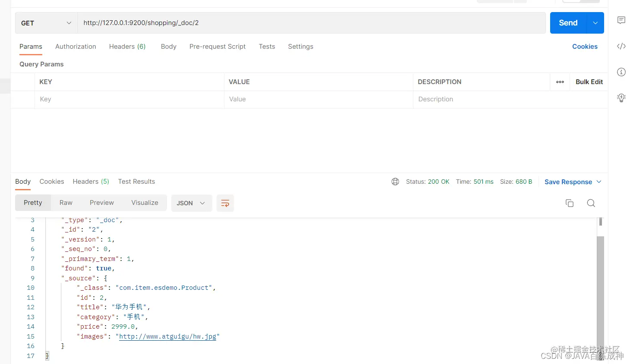Click line number 10 in the gutter

pos(31,288)
